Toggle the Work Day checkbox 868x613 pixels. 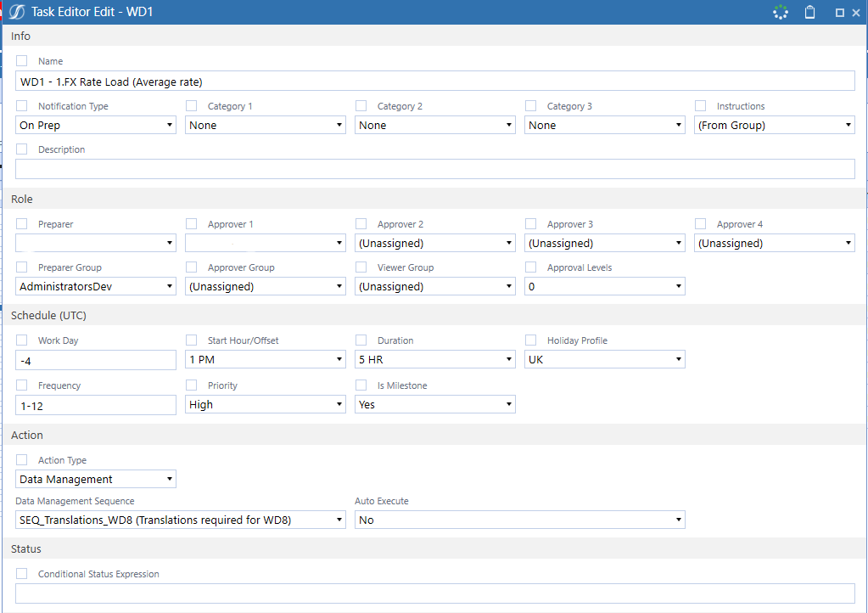21,340
